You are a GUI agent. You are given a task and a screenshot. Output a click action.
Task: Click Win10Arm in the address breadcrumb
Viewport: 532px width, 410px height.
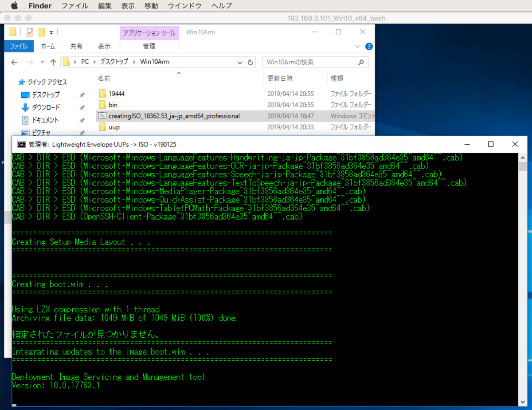[x=154, y=62]
